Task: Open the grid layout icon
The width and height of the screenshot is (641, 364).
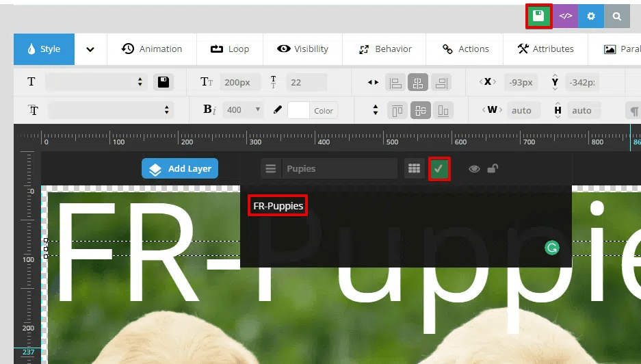Action: pyautogui.click(x=414, y=168)
